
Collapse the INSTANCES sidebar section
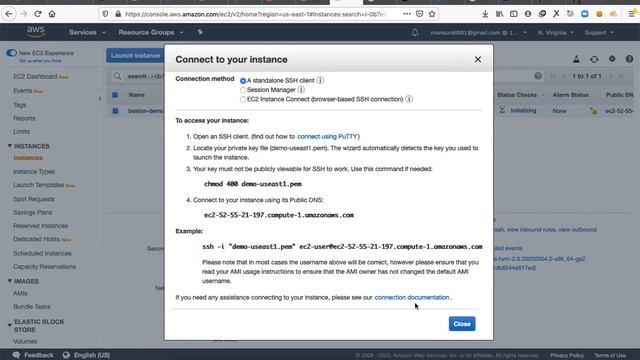pyautogui.click(x=10, y=146)
